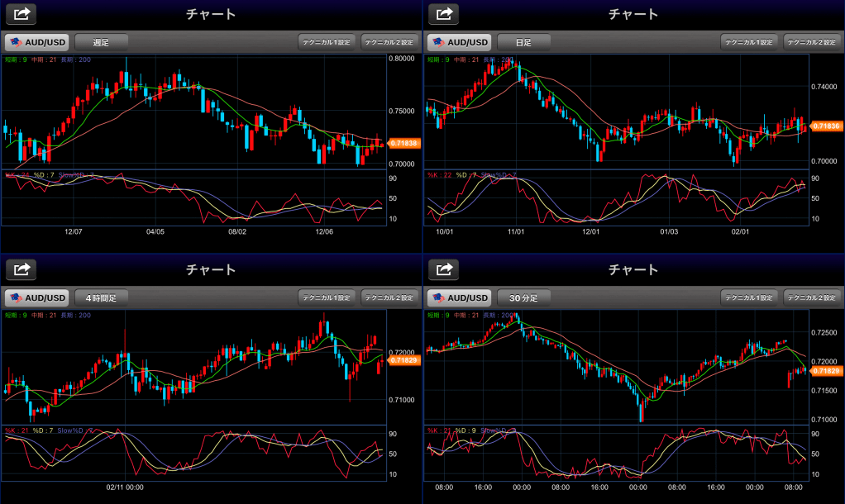Open テクニカル2設定 on the 30分足 chart

click(x=812, y=297)
